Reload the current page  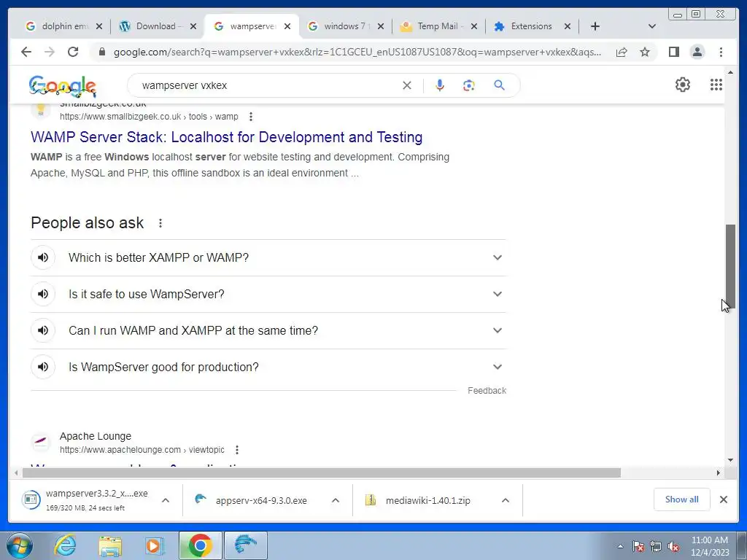tap(73, 52)
